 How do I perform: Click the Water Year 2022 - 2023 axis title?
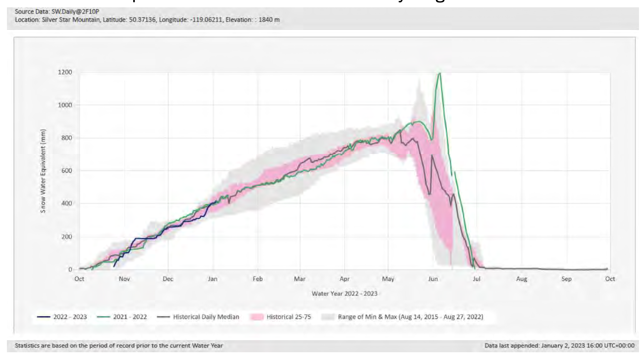pos(344,293)
